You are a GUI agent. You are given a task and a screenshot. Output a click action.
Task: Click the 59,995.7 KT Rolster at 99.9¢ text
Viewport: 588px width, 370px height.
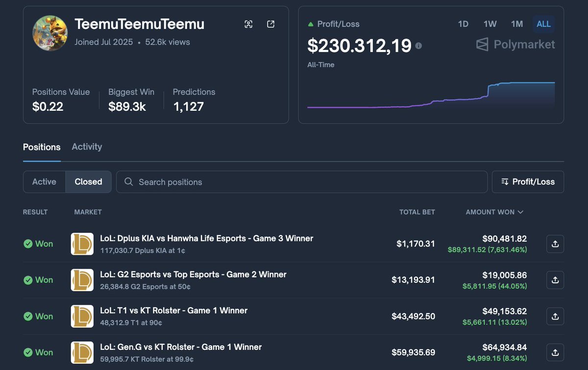pos(147,359)
